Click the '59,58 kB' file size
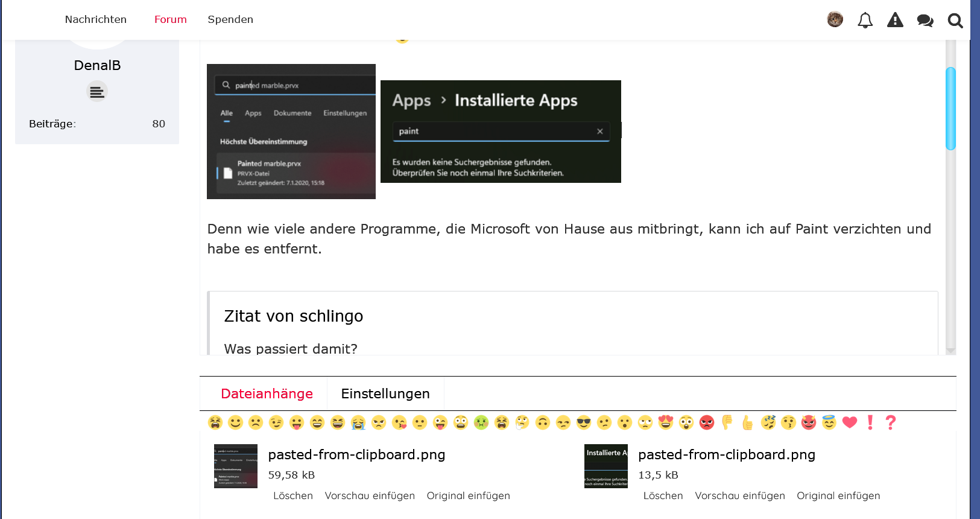 tap(291, 475)
